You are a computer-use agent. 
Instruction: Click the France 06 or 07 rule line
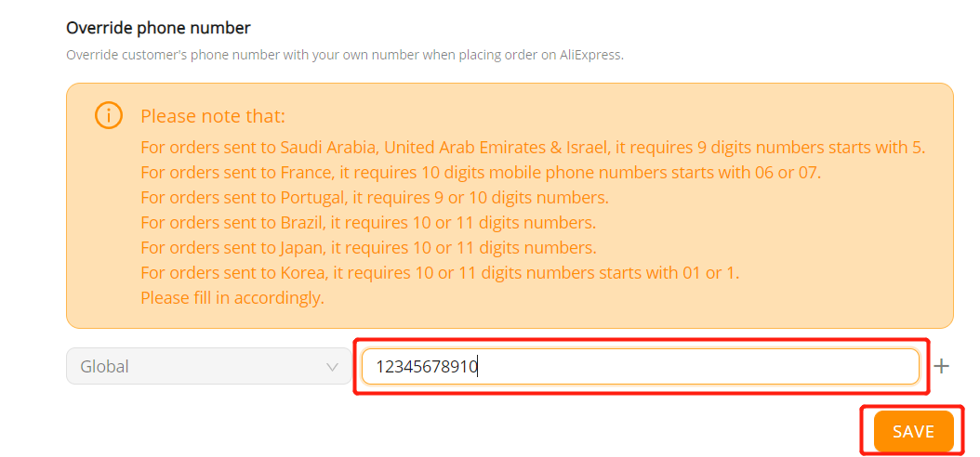point(481,173)
